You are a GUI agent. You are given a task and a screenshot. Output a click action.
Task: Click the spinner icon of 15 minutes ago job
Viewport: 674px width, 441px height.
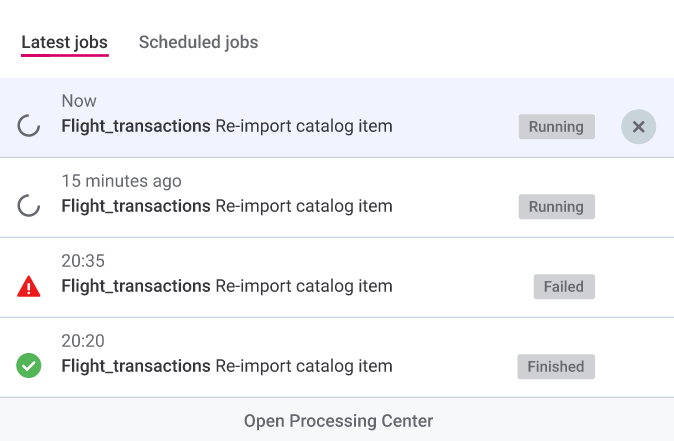(x=29, y=206)
